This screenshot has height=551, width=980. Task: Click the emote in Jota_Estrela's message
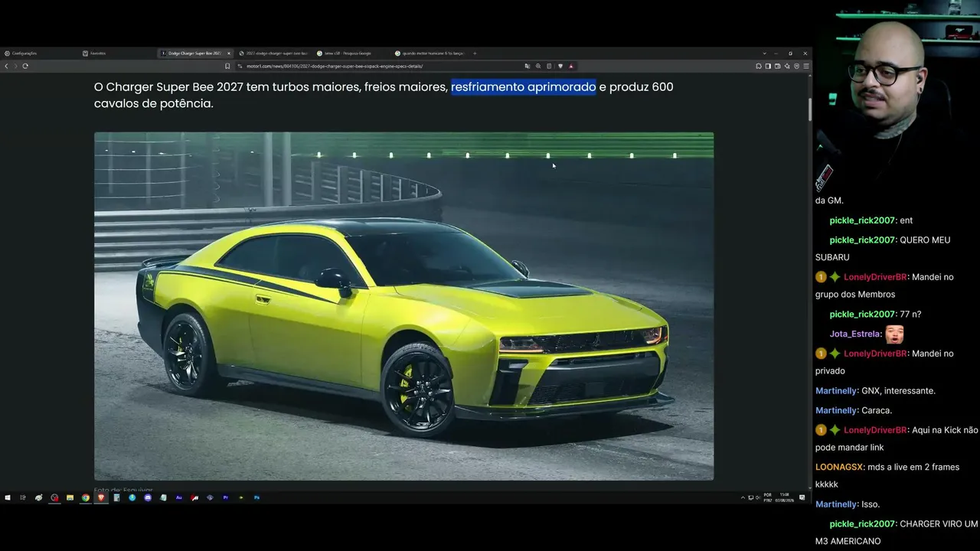pos(894,334)
